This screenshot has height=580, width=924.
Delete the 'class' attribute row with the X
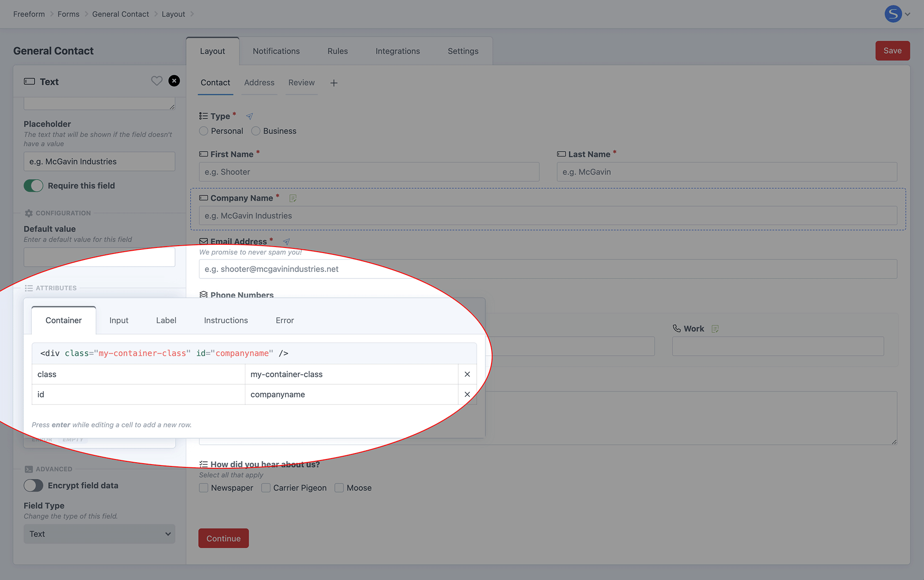(x=467, y=374)
